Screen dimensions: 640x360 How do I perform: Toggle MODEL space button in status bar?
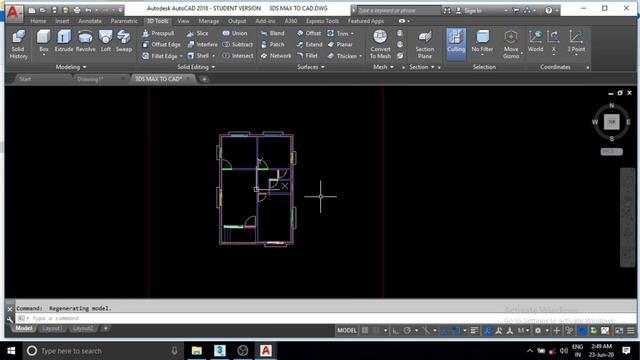click(347, 331)
